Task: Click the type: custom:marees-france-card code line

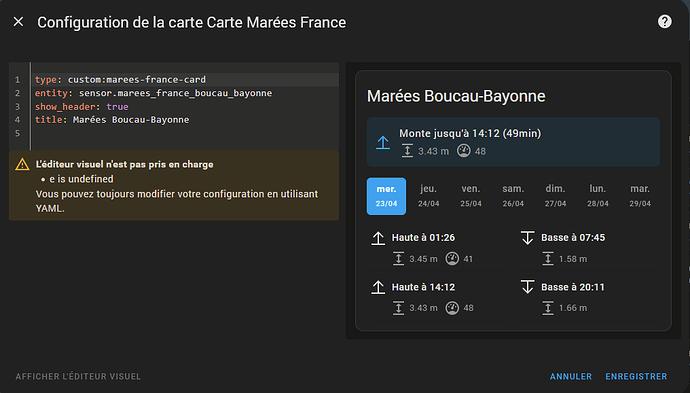Action: (x=120, y=80)
